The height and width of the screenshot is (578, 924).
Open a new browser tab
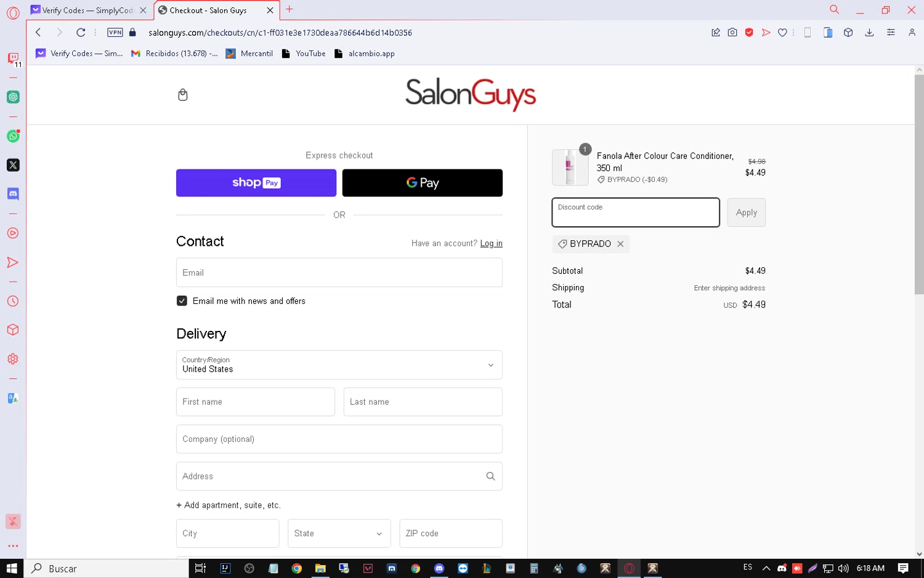click(x=290, y=9)
